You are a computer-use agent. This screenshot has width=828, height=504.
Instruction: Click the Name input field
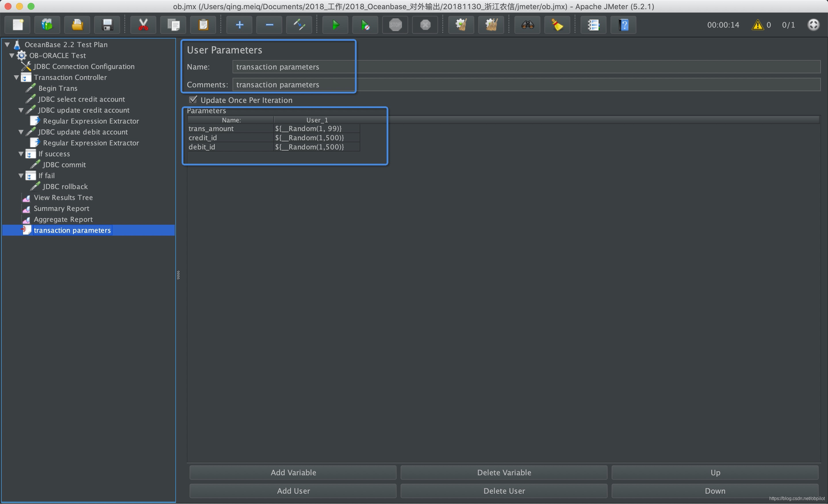pos(527,67)
